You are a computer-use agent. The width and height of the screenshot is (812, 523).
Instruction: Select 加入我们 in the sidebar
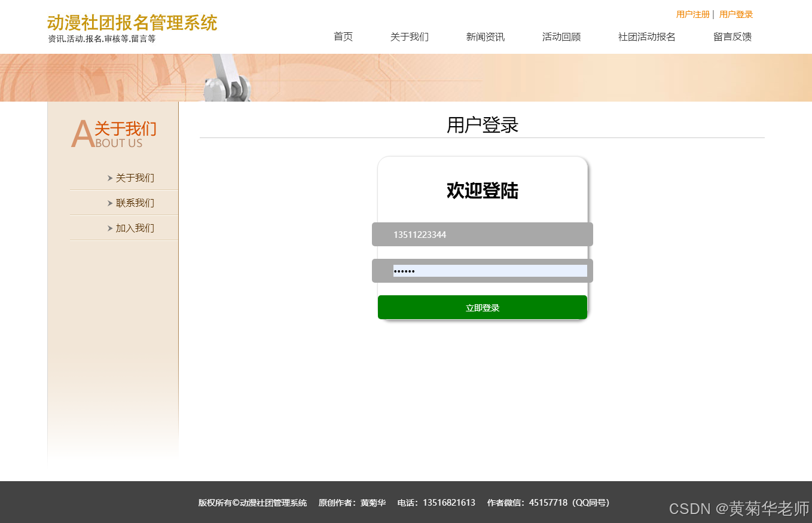pos(135,228)
